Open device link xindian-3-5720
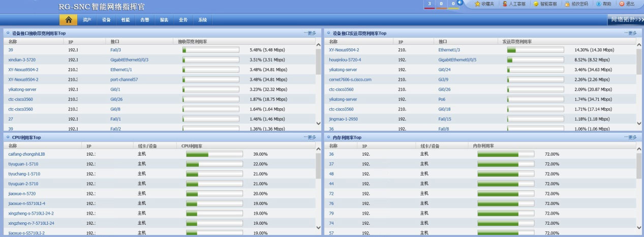 coord(22,60)
